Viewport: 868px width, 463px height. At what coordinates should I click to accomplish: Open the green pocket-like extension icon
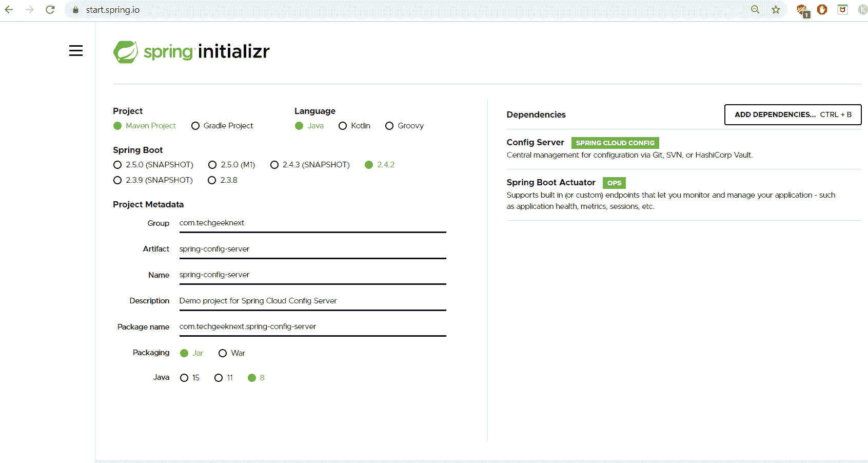842,10
